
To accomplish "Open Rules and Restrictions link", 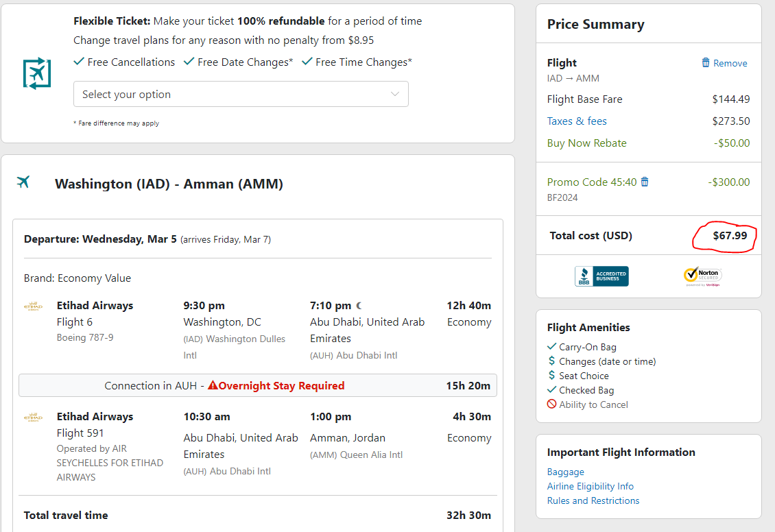I will [x=593, y=500].
